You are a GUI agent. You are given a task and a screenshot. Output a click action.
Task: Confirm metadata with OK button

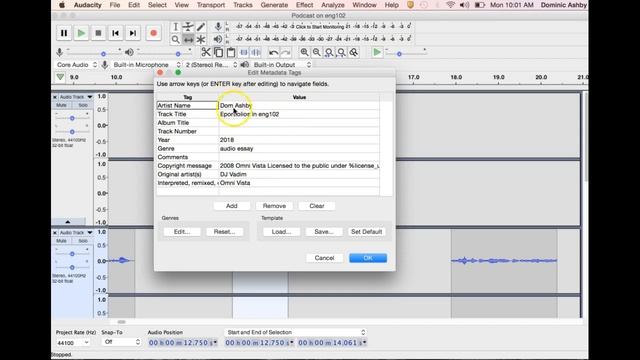click(368, 258)
